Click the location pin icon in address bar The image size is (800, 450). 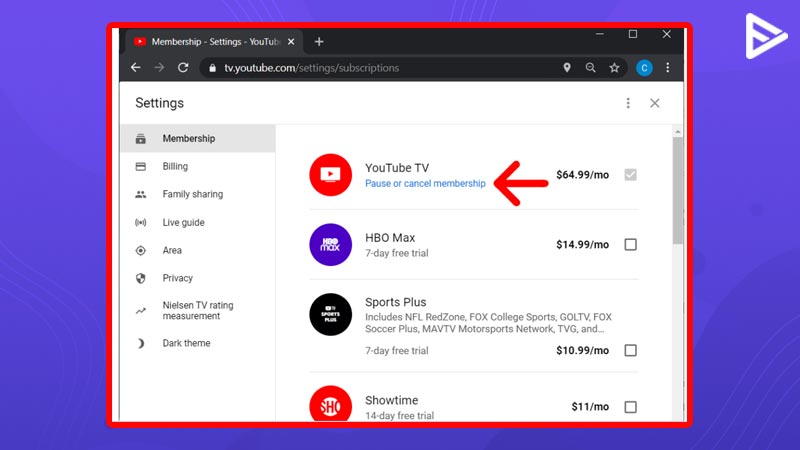(x=567, y=67)
